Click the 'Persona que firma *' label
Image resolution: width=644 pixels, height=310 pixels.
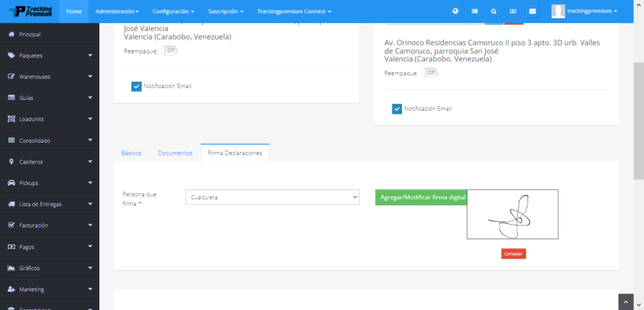pos(140,199)
